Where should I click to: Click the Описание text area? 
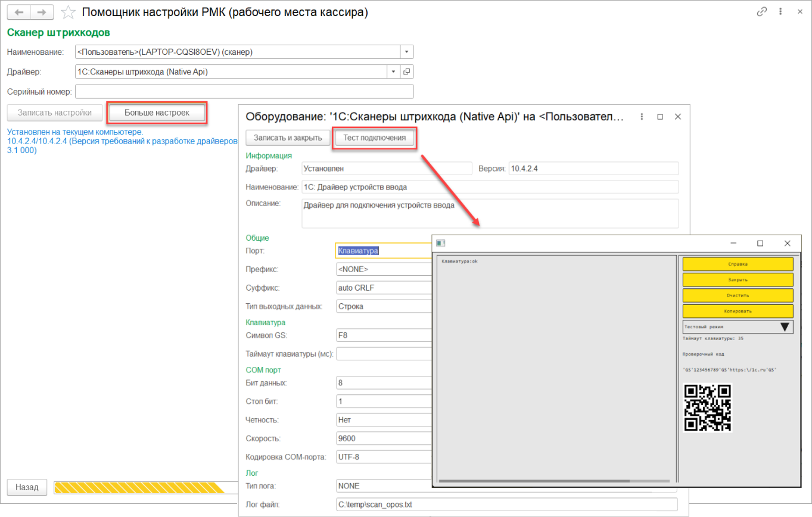coord(490,213)
